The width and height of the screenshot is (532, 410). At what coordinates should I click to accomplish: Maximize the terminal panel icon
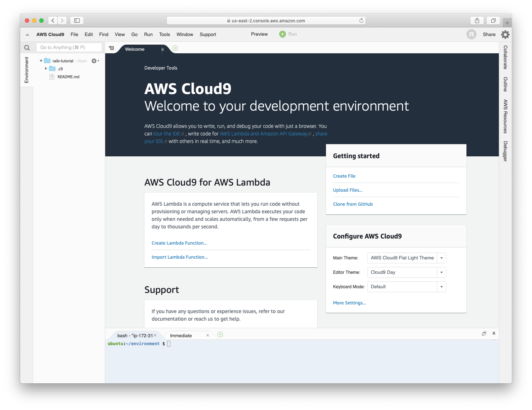pyautogui.click(x=484, y=334)
